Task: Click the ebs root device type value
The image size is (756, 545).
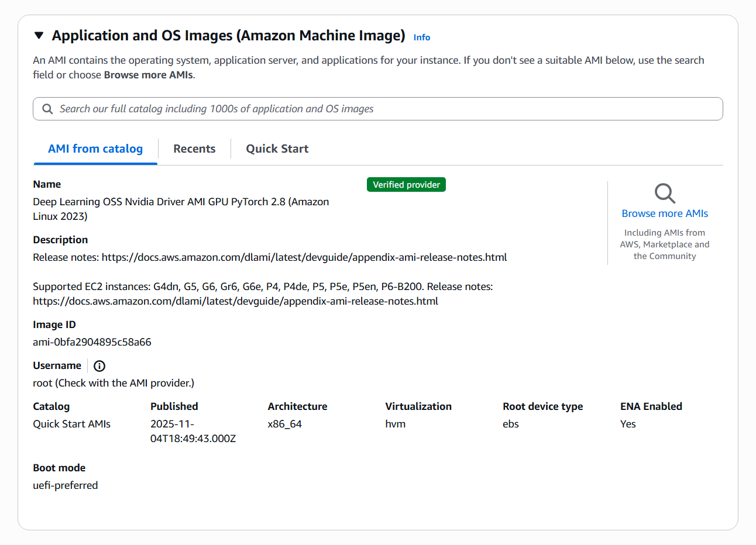Action: 511,424
